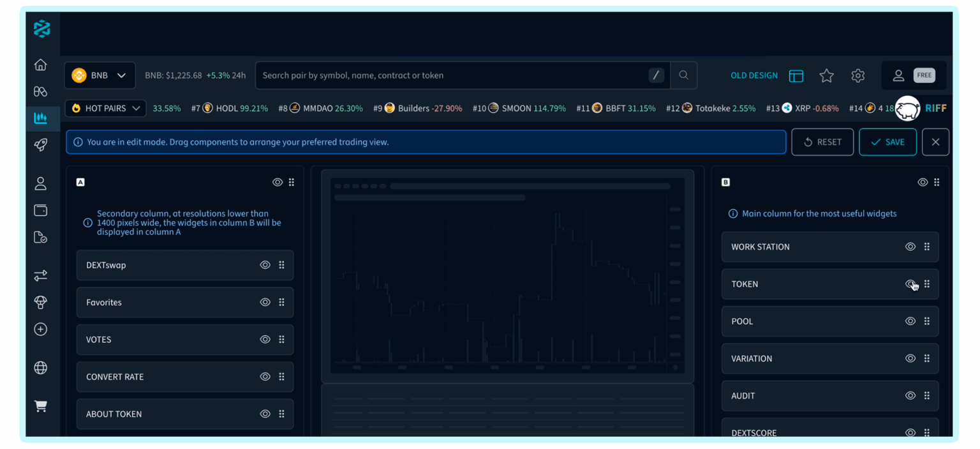Click the slash shortcut key icon
The height and width of the screenshot is (449, 980).
click(656, 75)
